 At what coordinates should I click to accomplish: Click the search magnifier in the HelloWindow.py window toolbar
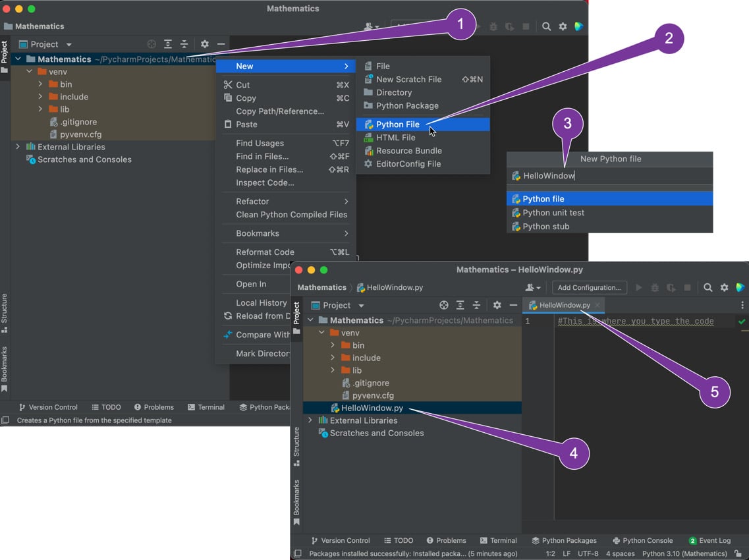click(707, 287)
